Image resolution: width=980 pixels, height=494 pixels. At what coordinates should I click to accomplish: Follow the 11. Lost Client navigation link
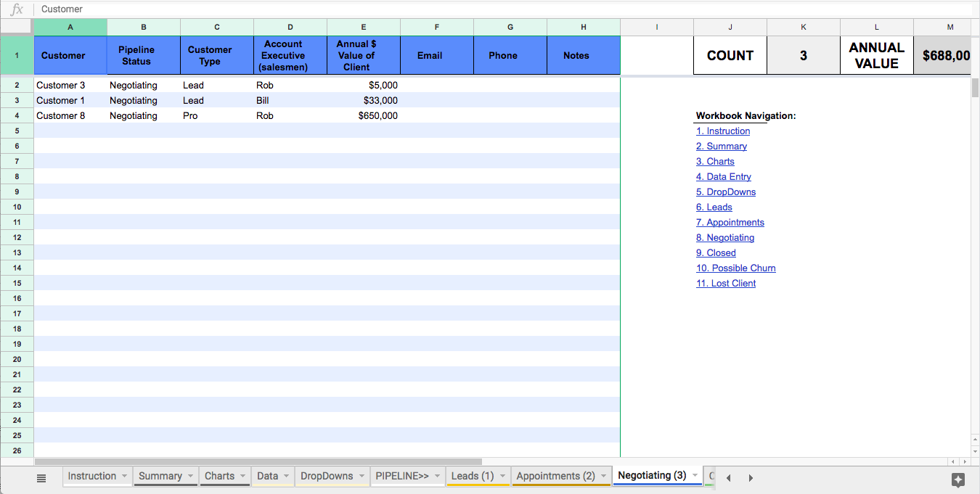point(726,284)
